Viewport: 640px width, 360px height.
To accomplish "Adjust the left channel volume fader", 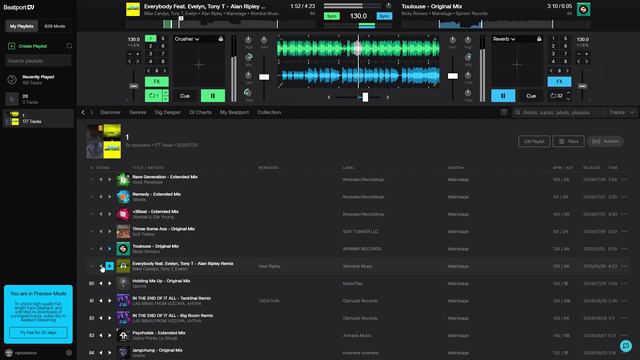I will point(264,77).
